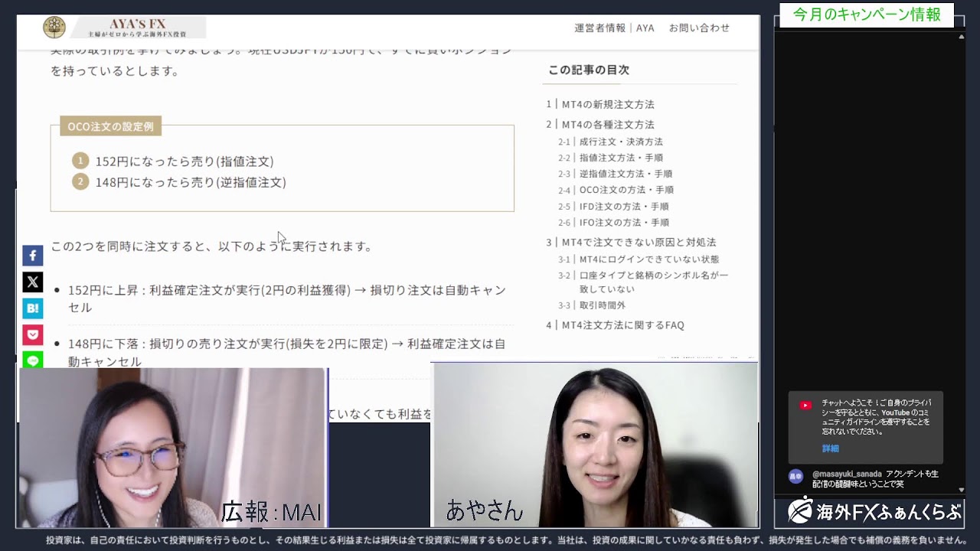Open OCO注文の方法・手順 contents entry
Viewport: 980px width, 551px height.
(626, 190)
